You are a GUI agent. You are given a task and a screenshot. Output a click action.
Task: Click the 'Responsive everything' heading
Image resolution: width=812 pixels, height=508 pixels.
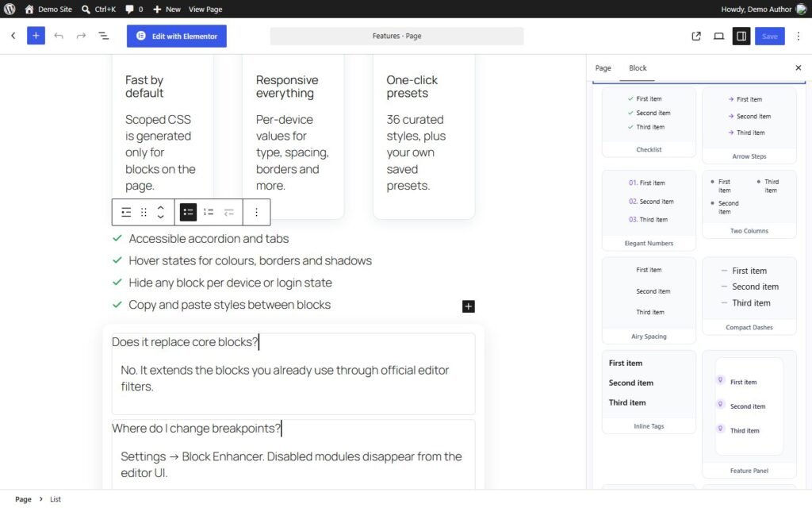(x=287, y=87)
